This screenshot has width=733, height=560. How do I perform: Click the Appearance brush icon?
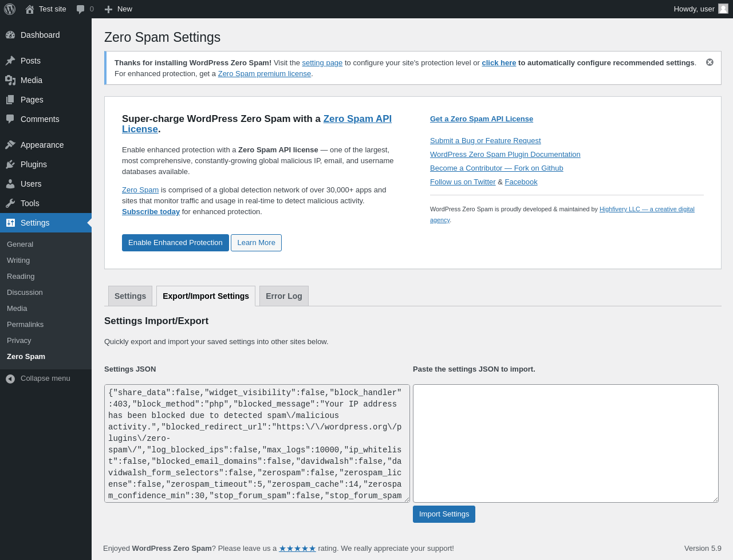tap(10, 145)
